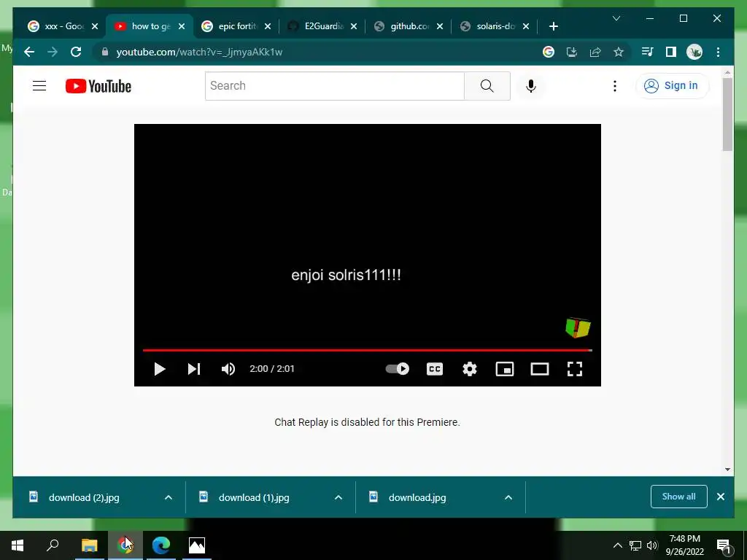Viewport: 747px width, 560px height.
Task: Open the tab search dropdown chevron
Action: pos(616,18)
